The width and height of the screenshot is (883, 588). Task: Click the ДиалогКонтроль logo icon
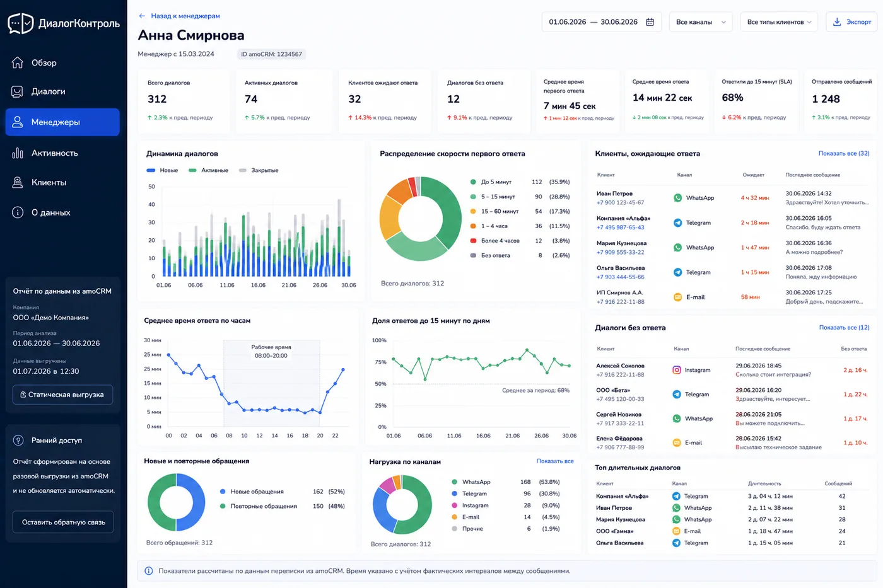(x=20, y=23)
